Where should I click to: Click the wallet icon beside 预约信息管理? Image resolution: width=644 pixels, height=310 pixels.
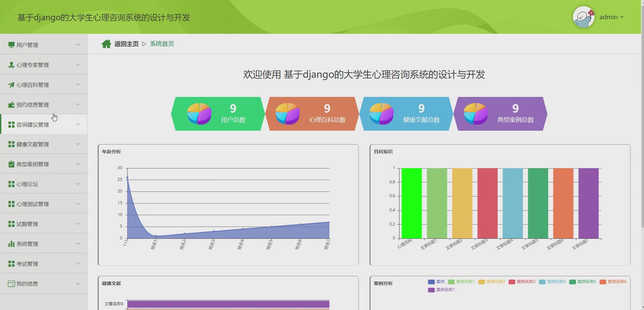click(11, 105)
